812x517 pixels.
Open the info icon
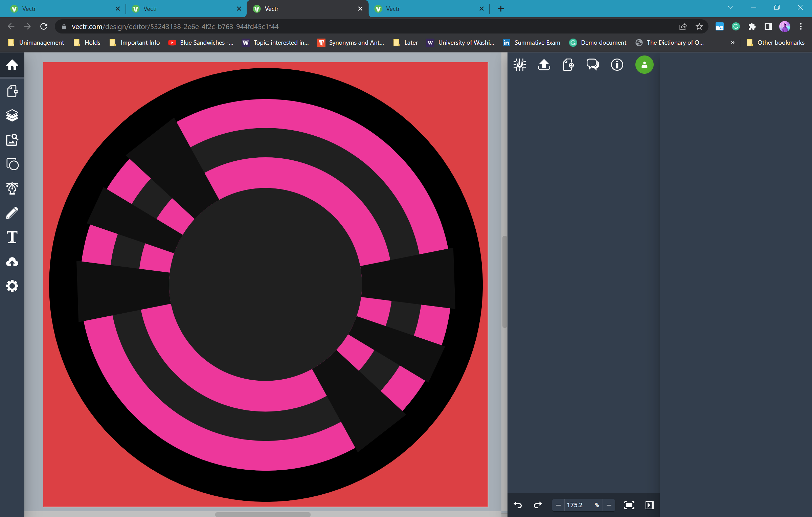coord(617,65)
